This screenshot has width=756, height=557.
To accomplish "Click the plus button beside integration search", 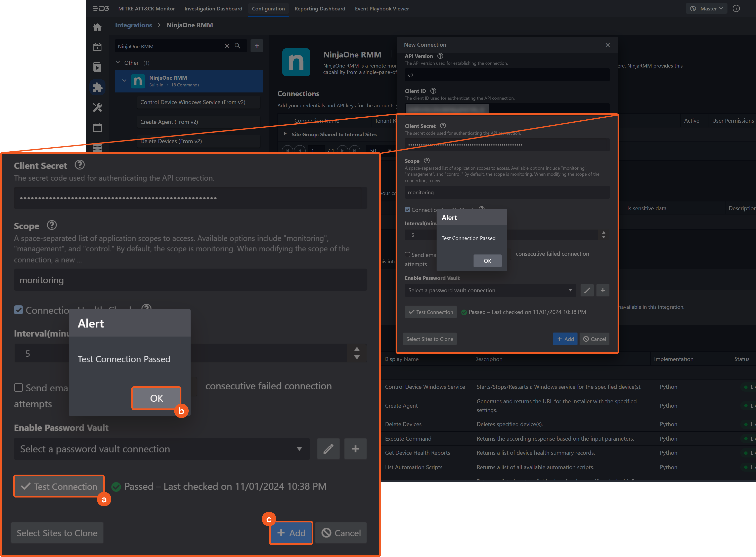I will point(257,46).
